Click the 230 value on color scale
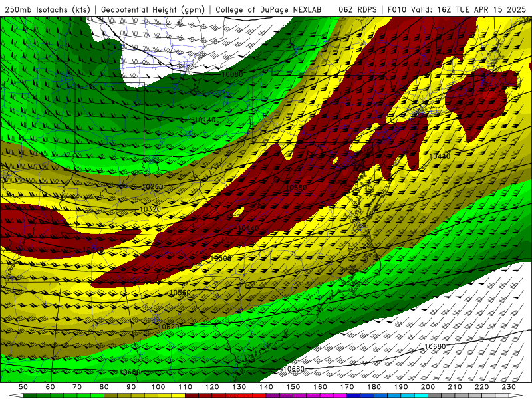Screen dimensions: 532x399 tap(509, 387)
